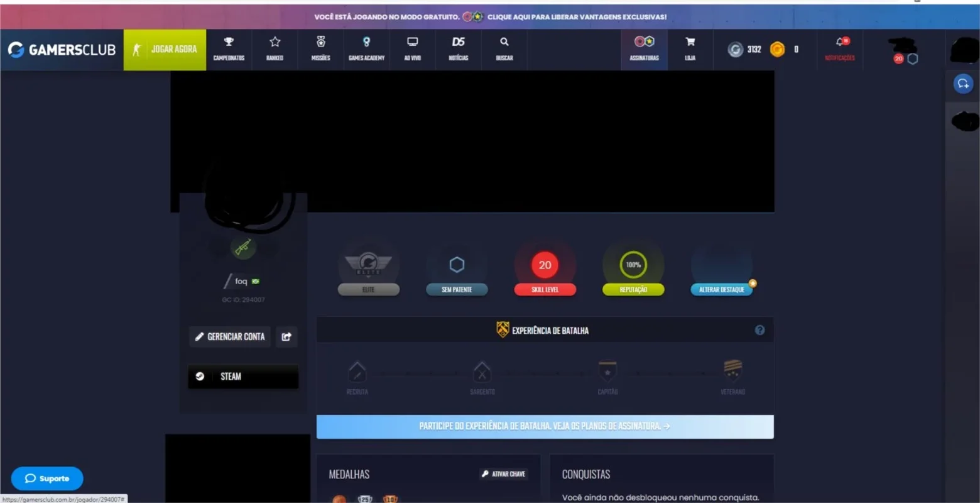The width and height of the screenshot is (980, 503).
Task: Click the silver coin balance 3132
Action: coord(744,49)
